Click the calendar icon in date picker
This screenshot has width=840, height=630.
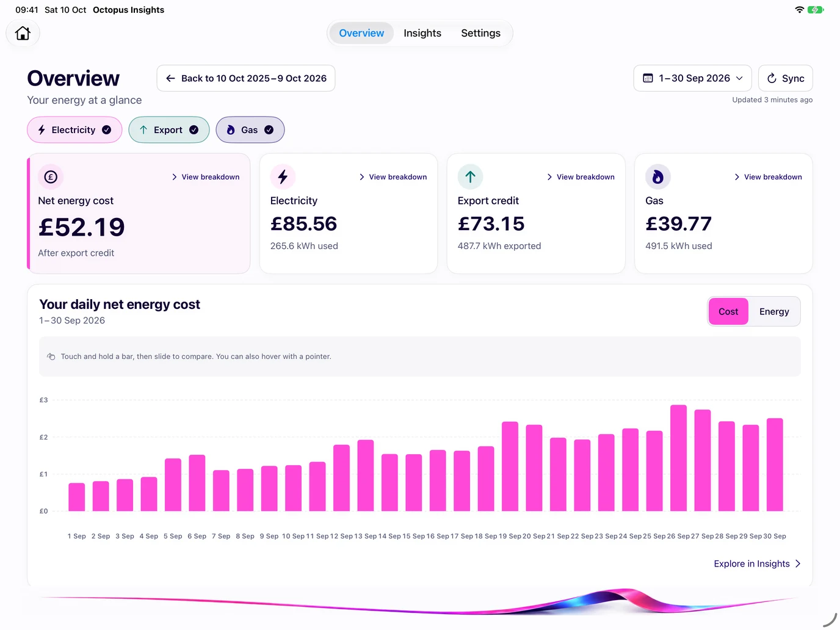click(x=648, y=78)
